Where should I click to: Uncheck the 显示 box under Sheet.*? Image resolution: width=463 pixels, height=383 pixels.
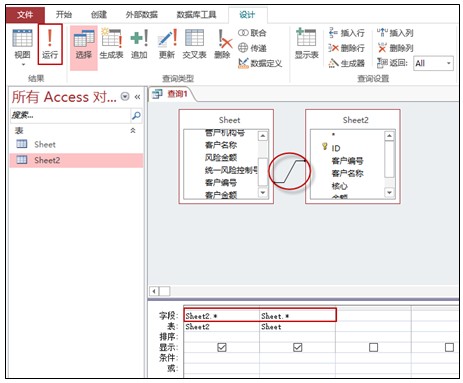[x=298, y=347]
